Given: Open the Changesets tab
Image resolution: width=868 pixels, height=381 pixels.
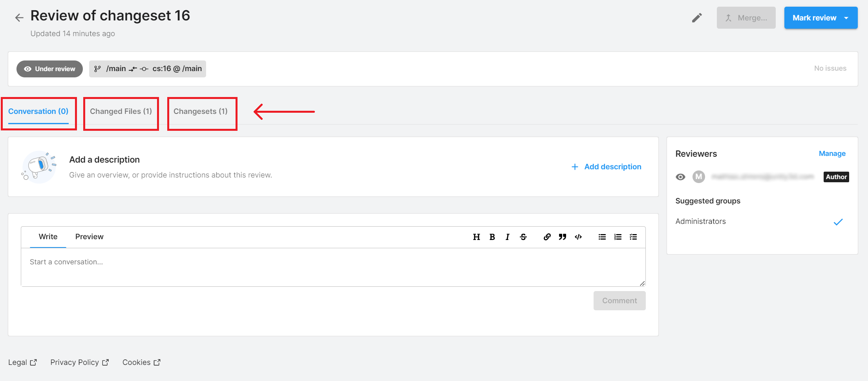Looking at the screenshot, I should pyautogui.click(x=200, y=112).
